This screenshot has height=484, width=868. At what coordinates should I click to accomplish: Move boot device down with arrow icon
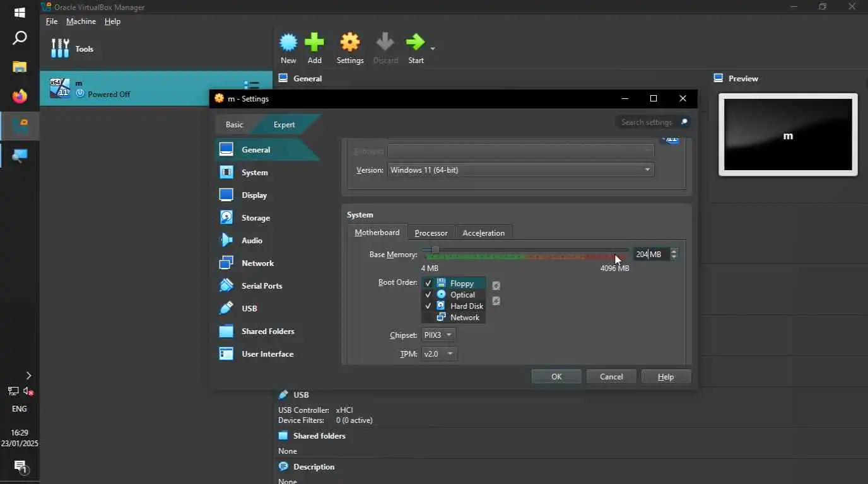tap(496, 301)
